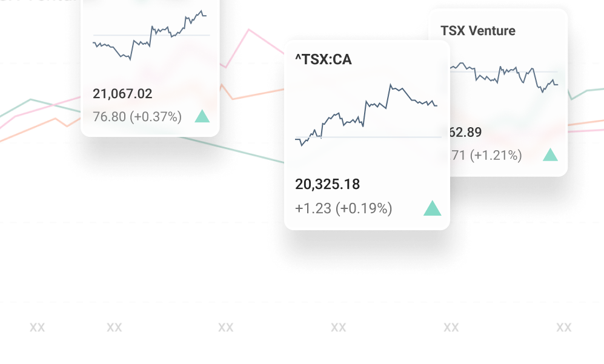Click the 20,325.18 index value
Screen dimensions: 604x364
click(327, 184)
